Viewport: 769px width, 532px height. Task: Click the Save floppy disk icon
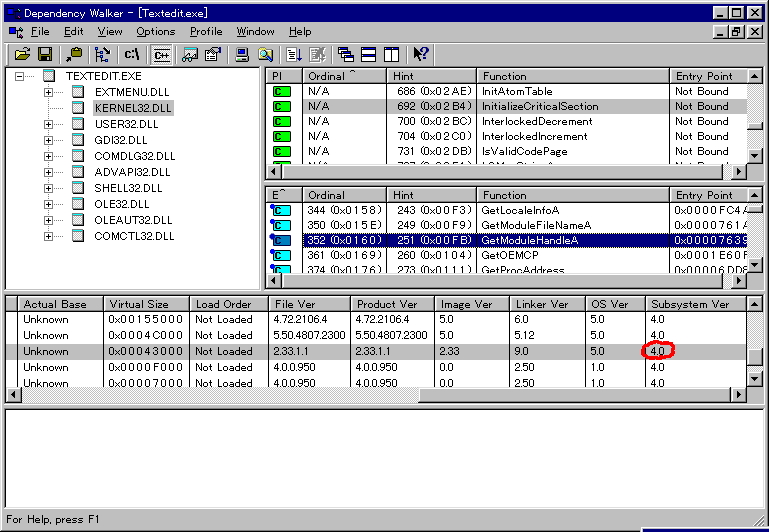point(45,54)
